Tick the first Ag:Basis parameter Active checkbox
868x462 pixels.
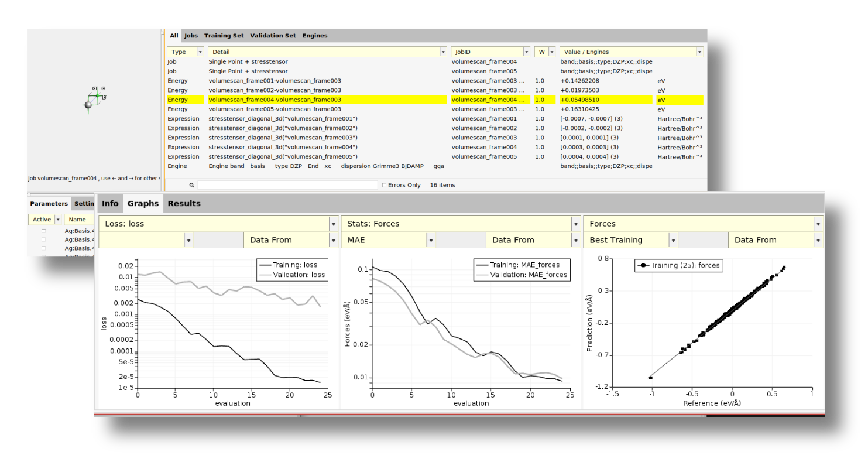coord(43,231)
